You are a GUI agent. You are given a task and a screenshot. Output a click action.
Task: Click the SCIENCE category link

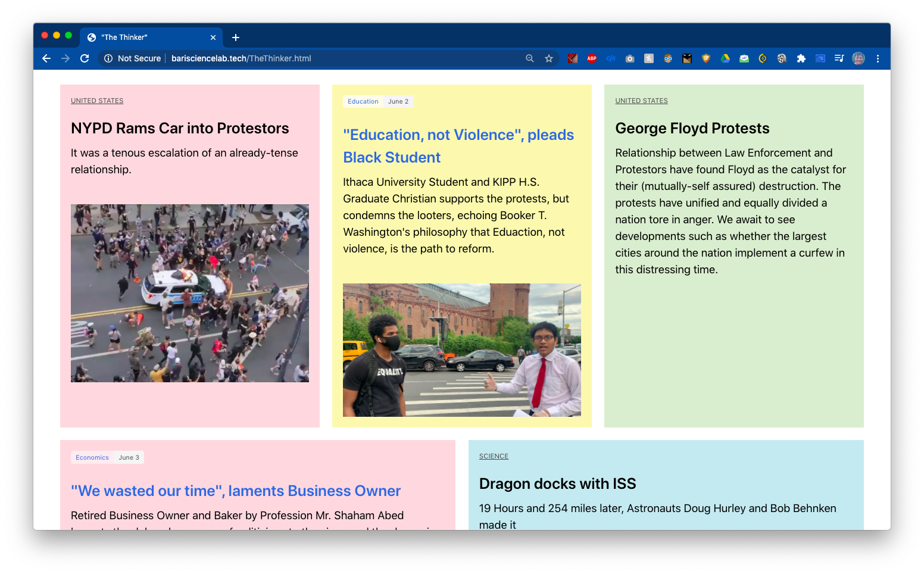pos(494,456)
